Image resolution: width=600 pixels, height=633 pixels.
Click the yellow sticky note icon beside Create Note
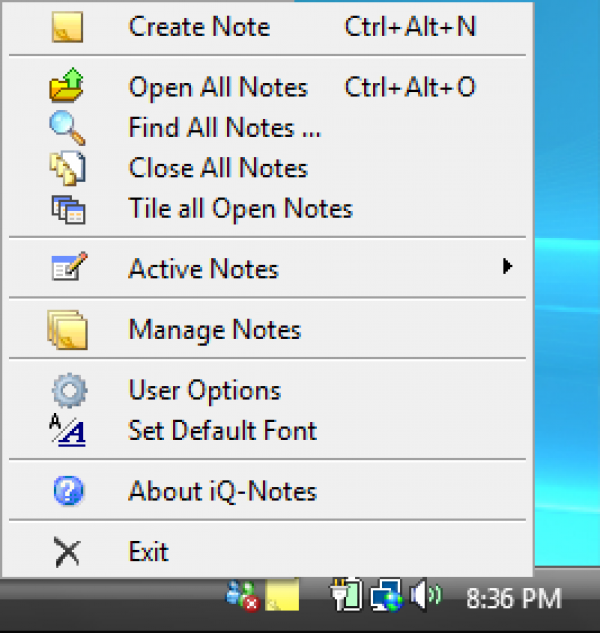click(67, 27)
